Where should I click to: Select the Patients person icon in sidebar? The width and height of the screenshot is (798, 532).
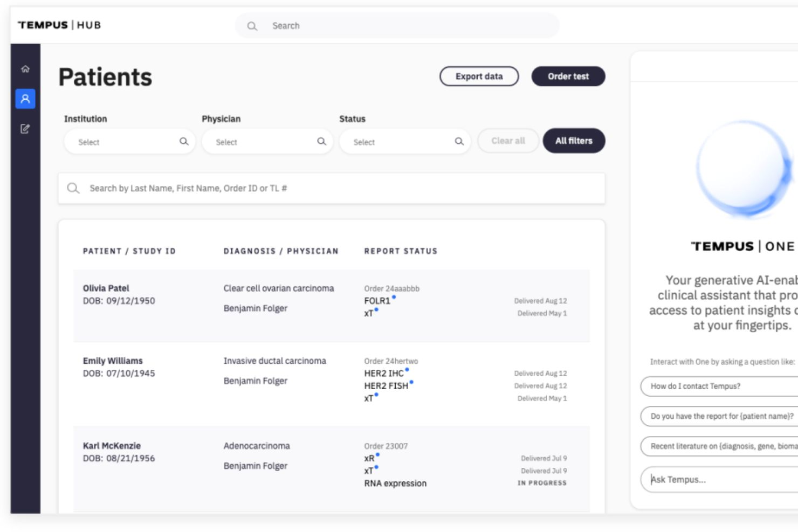(25, 99)
